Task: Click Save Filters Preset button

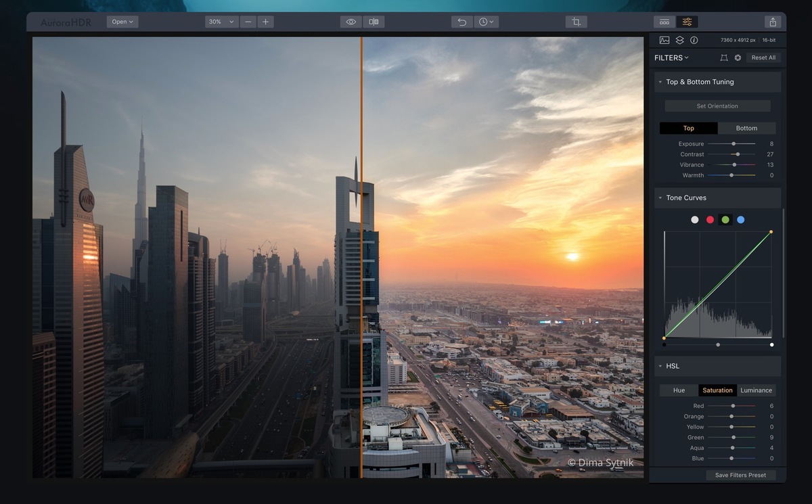Action: pyautogui.click(x=740, y=476)
